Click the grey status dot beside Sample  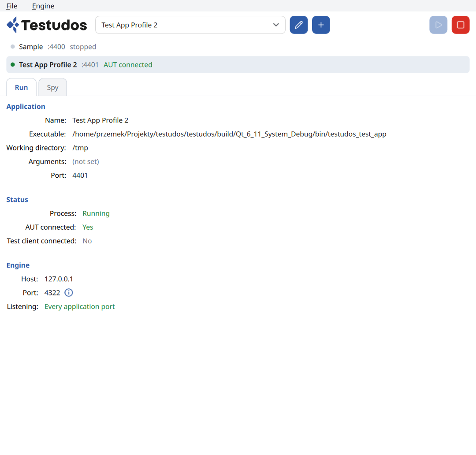(x=13, y=47)
